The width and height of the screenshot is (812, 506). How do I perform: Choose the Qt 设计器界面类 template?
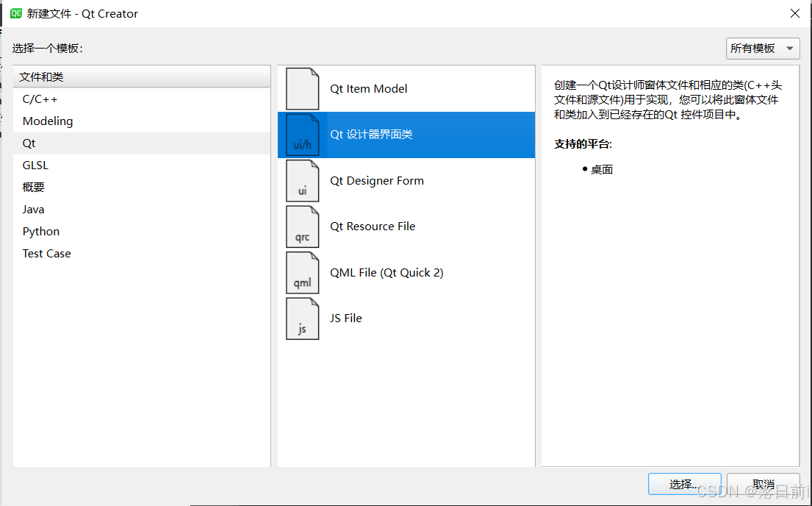coord(406,135)
